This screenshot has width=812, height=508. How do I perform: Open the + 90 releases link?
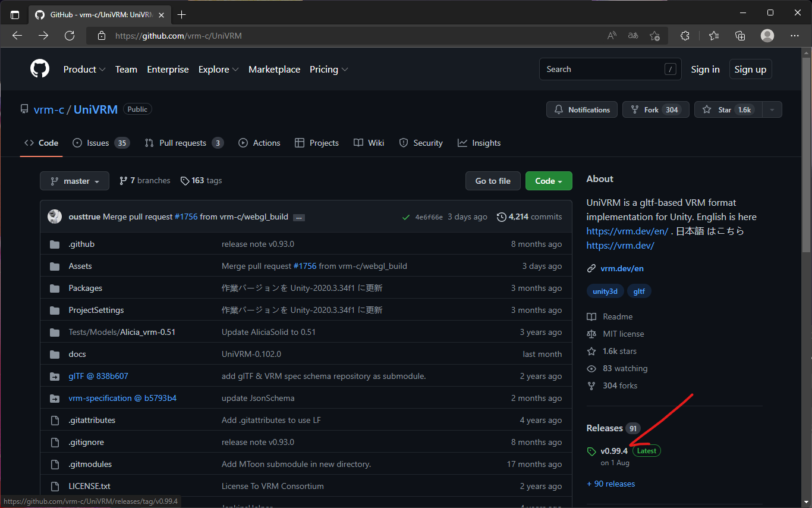611,484
